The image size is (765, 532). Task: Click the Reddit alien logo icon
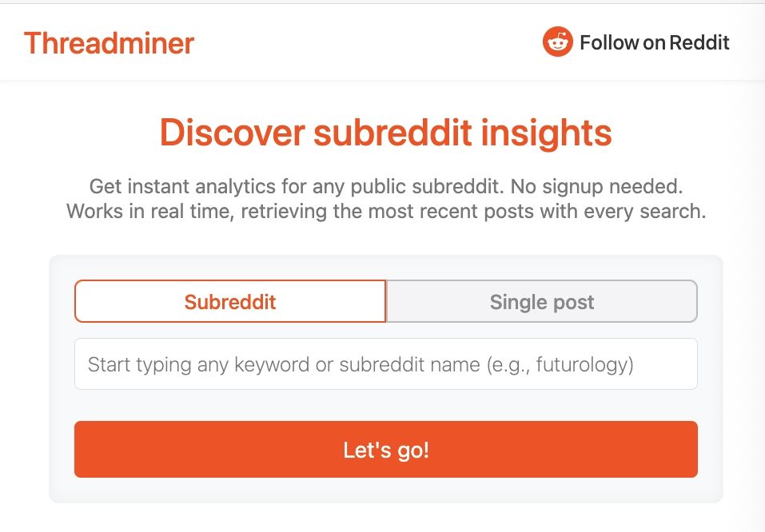[x=557, y=42]
